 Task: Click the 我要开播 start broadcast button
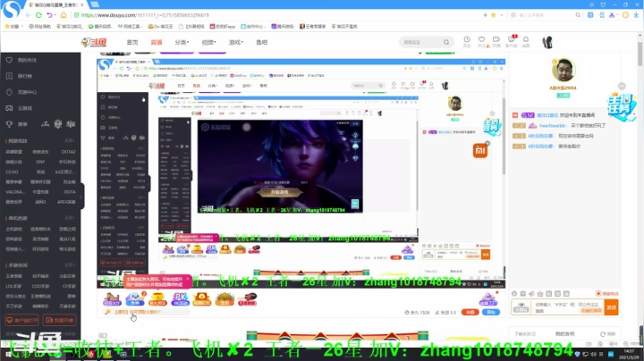click(60, 320)
